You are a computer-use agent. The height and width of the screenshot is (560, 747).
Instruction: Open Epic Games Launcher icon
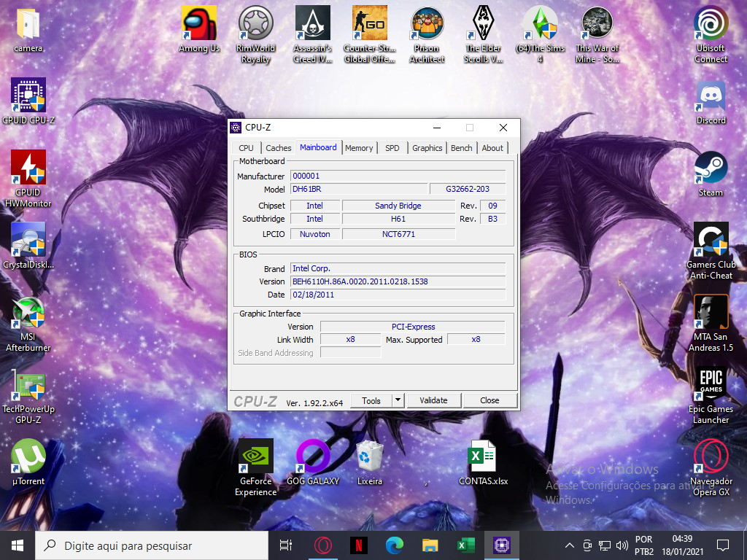click(x=711, y=396)
